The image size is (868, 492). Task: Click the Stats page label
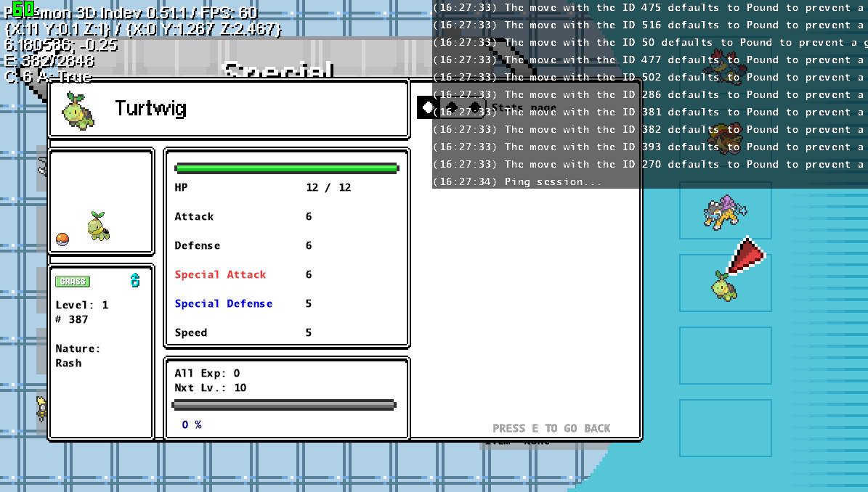[524, 108]
